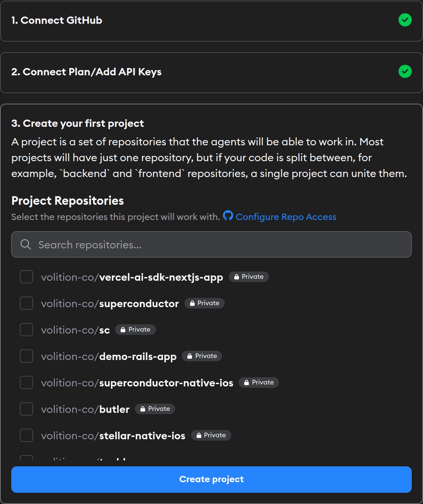Focus the Search repositories field
The width and height of the screenshot is (423, 504).
coord(211,244)
